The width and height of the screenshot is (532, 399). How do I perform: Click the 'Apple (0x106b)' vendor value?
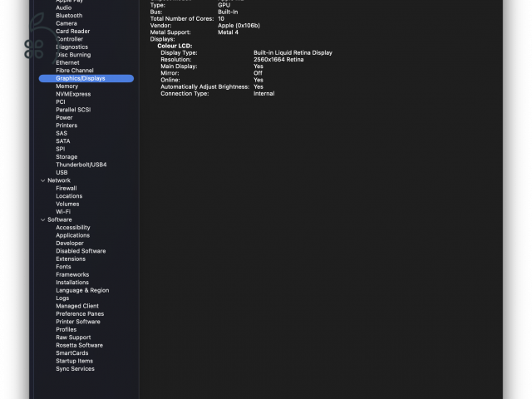tap(239, 26)
